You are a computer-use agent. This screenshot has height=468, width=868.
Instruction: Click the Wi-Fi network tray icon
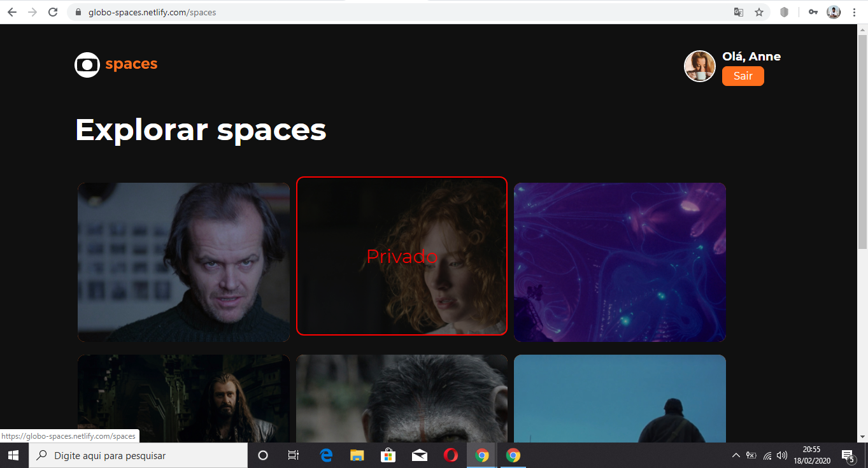pyautogui.click(x=767, y=455)
